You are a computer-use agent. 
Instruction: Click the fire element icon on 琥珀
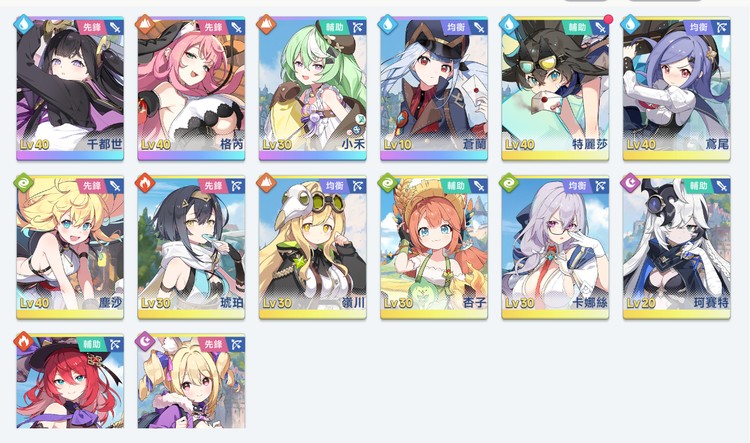(x=144, y=183)
